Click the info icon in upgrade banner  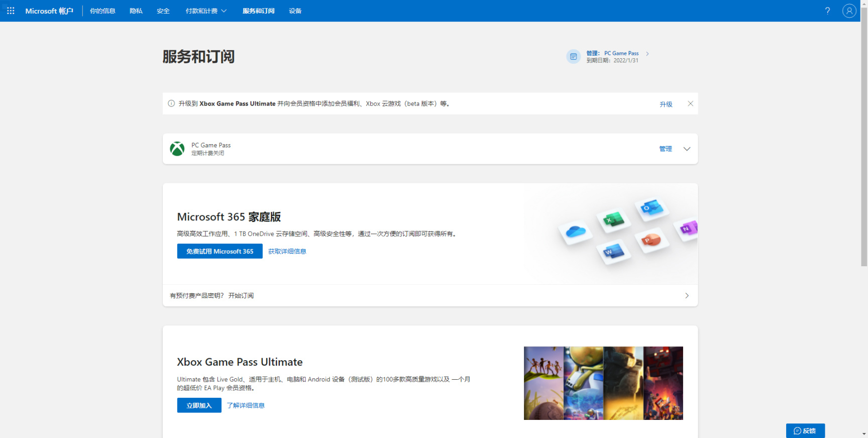(x=171, y=103)
